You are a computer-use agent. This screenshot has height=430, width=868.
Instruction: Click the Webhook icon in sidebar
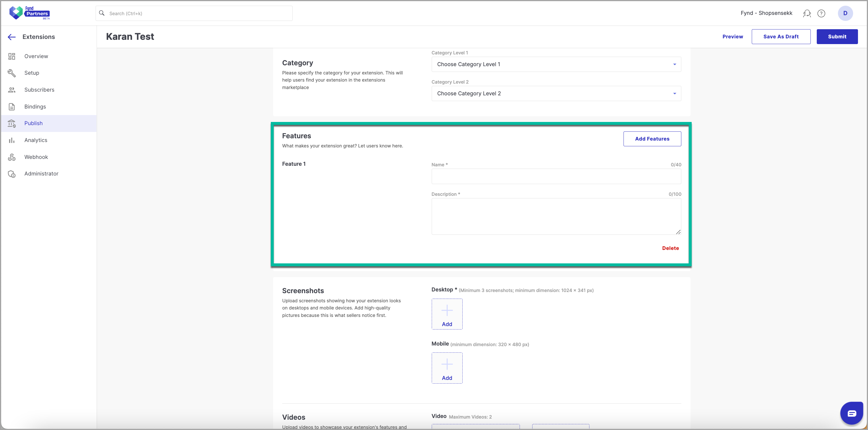[12, 157]
